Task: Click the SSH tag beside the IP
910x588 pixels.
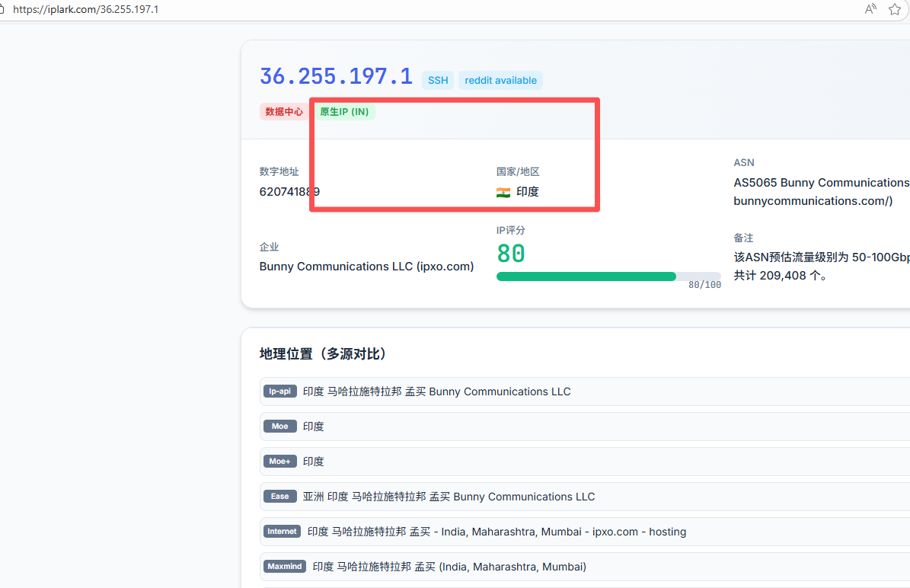Action: tap(438, 81)
